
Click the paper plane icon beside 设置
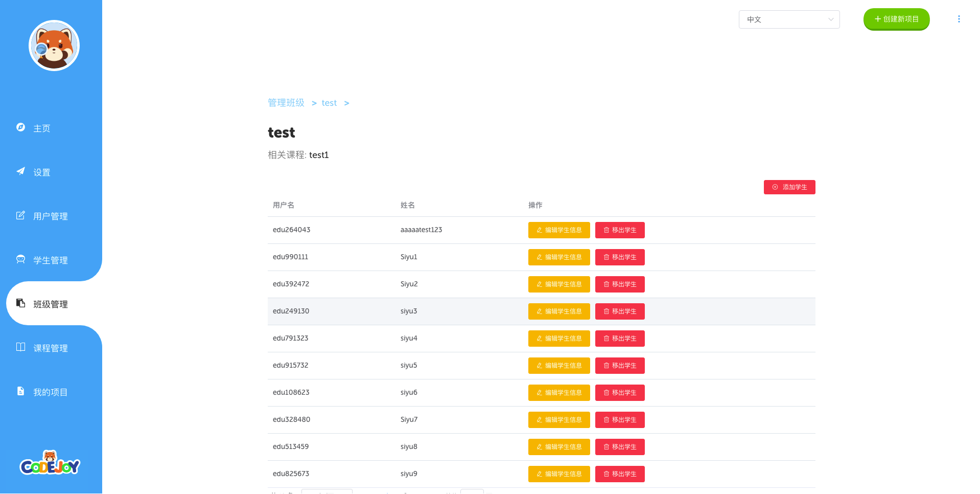click(20, 171)
